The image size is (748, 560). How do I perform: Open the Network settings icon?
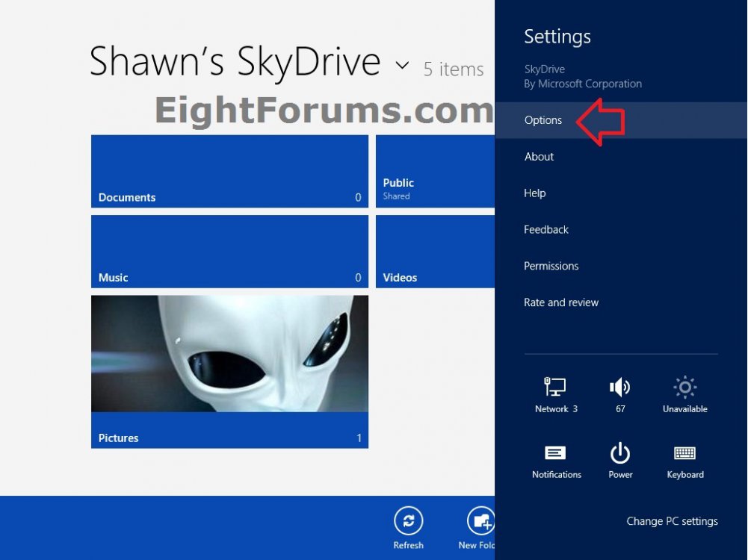click(x=554, y=387)
